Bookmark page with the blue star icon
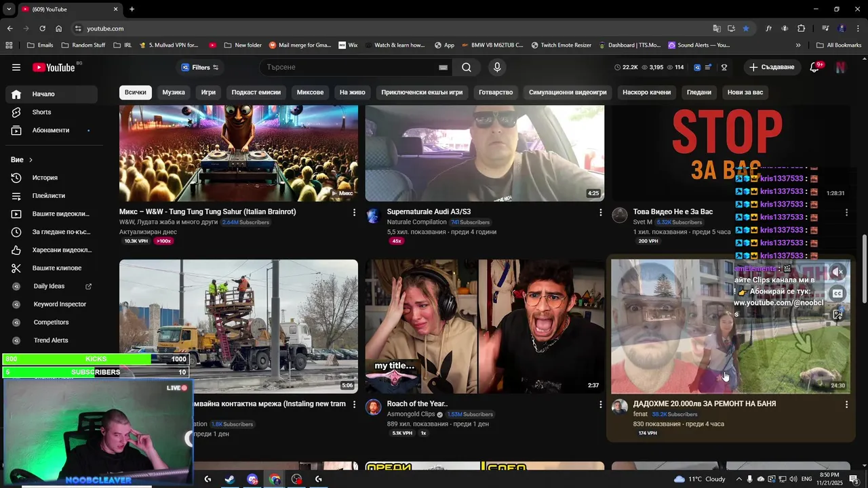Viewport: 868px width, 488px height. point(746,28)
